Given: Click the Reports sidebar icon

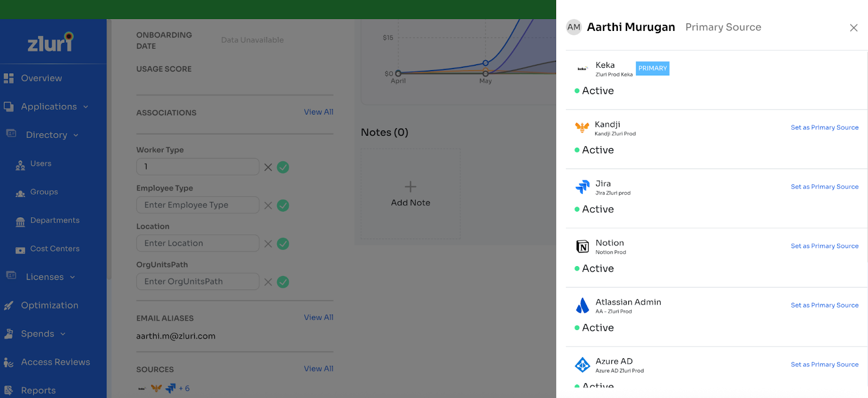Looking at the screenshot, I should (9, 390).
